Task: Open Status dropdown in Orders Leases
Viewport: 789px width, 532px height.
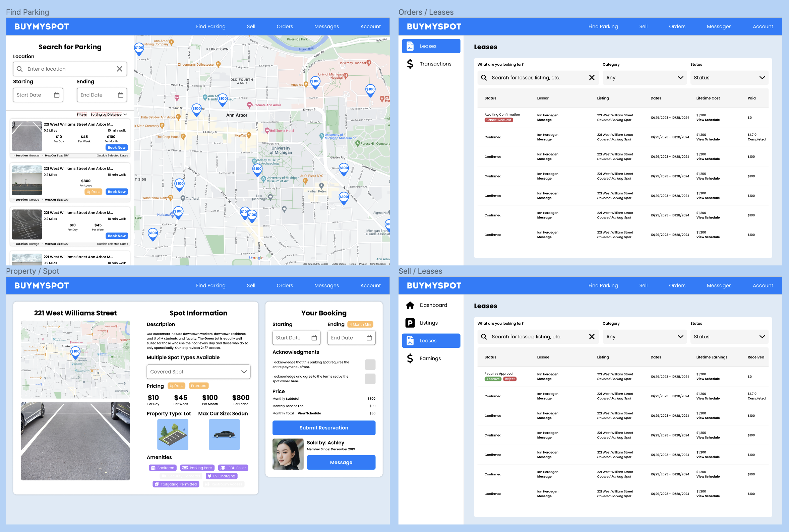Action: [729, 78]
